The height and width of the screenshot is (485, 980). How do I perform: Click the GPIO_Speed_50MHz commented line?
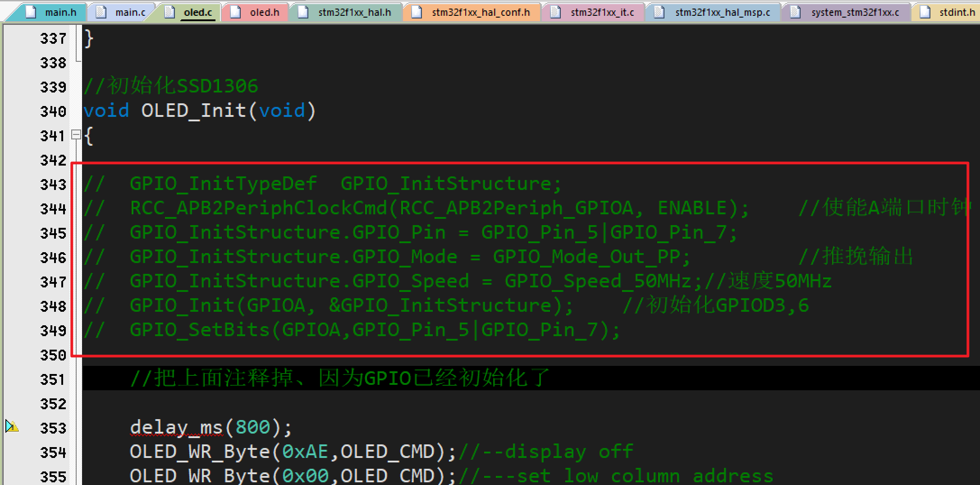[x=458, y=282]
